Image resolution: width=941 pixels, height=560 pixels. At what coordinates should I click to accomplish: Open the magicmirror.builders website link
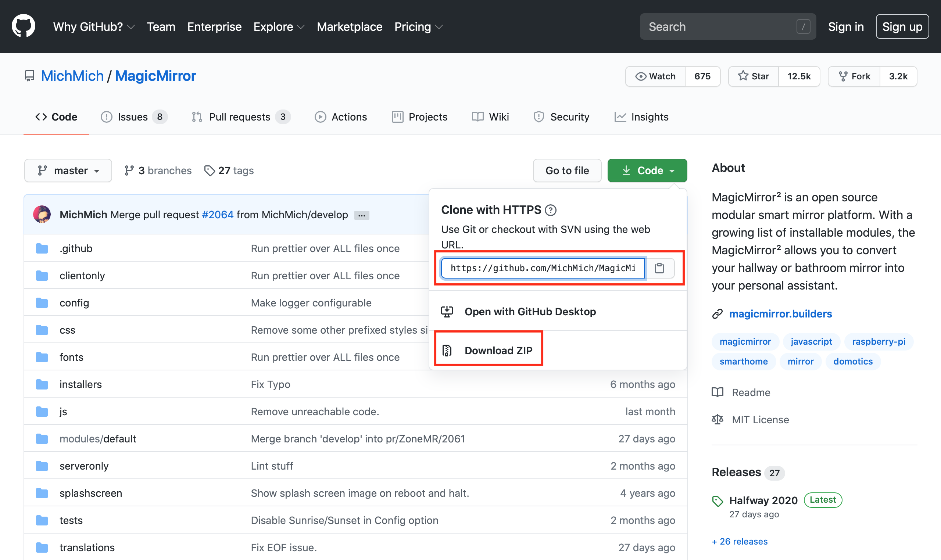point(780,313)
